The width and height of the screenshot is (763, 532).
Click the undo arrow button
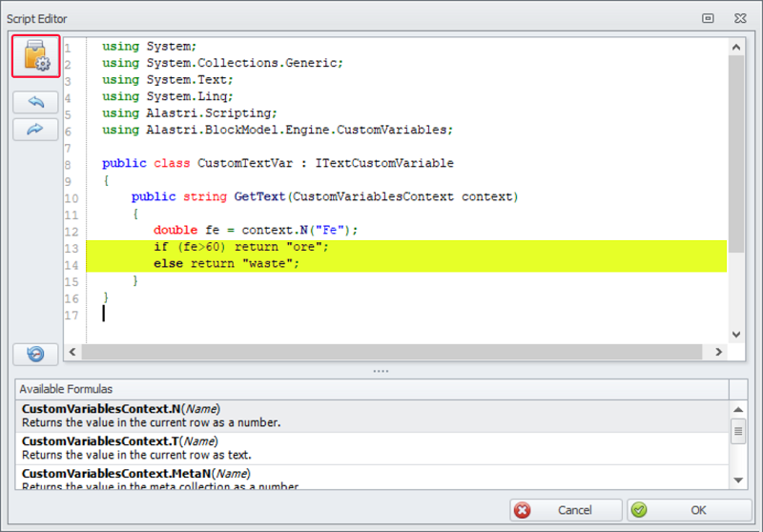click(x=35, y=102)
